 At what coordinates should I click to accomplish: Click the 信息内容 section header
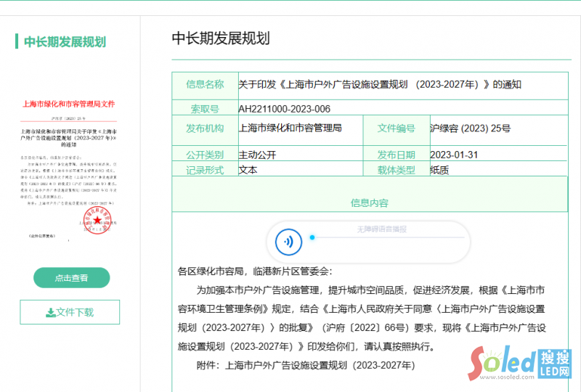pos(369,203)
